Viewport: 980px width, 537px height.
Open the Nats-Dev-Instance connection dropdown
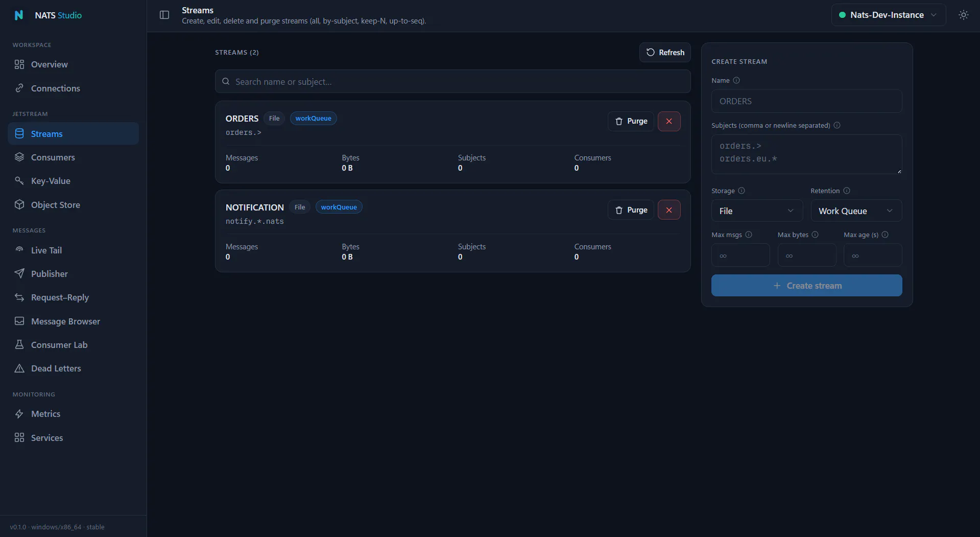pyautogui.click(x=888, y=15)
